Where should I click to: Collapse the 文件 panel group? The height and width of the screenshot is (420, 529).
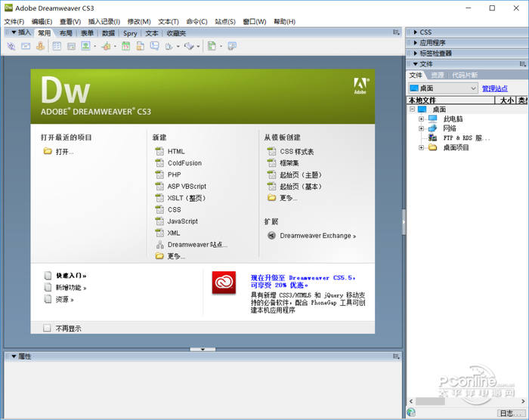(x=416, y=63)
